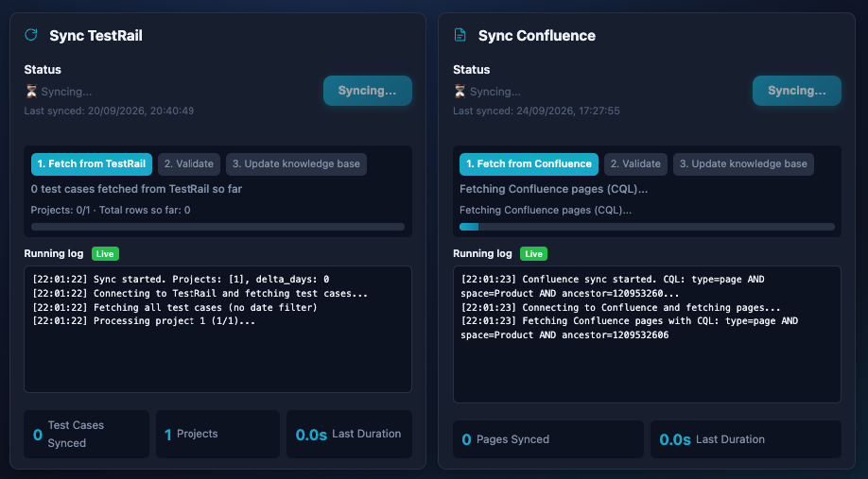Click the TestRail sync progress bar

pos(217,227)
